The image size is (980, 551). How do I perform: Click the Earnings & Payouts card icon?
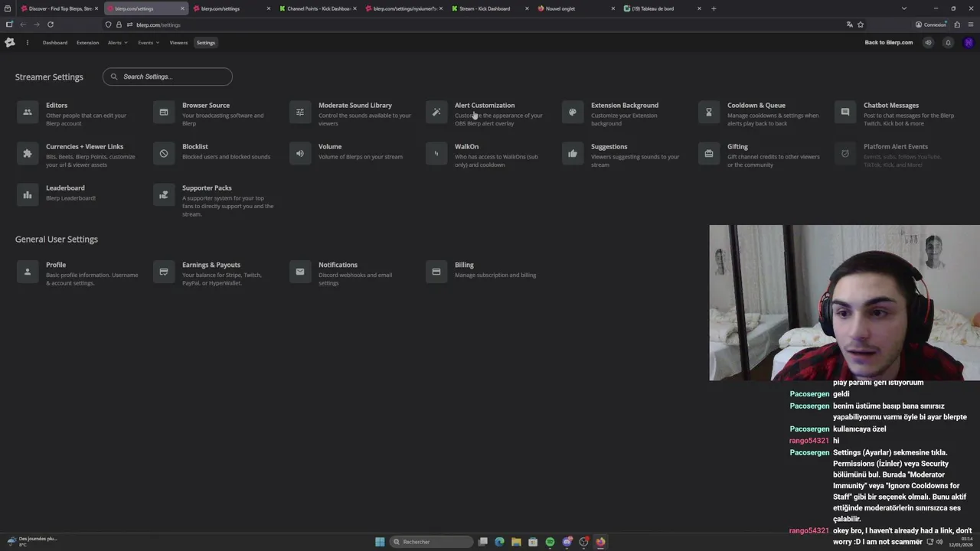point(164,272)
